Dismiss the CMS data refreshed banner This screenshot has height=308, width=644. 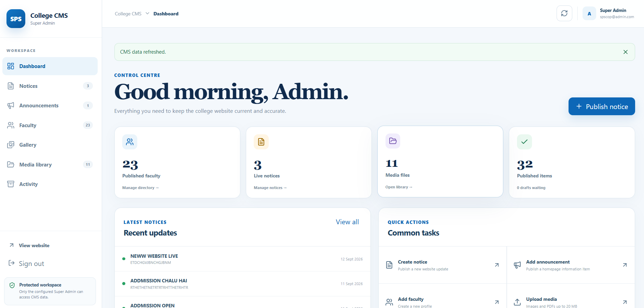click(625, 52)
